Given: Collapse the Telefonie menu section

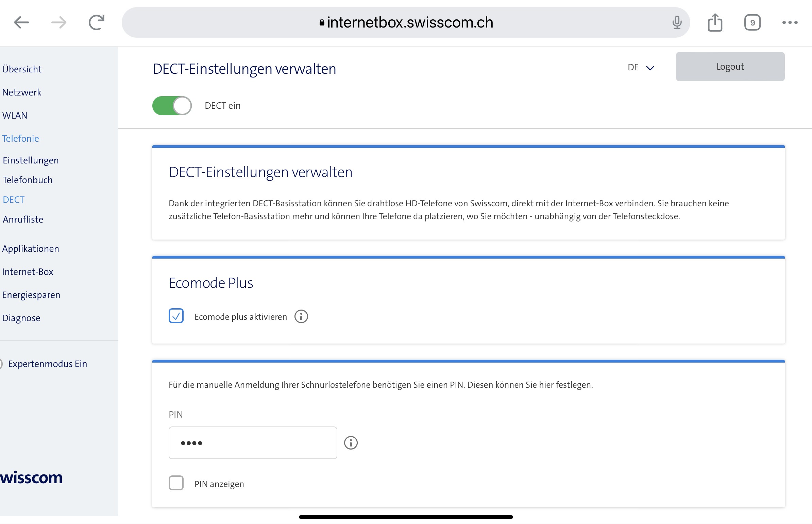Looking at the screenshot, I should click(20, 139).
